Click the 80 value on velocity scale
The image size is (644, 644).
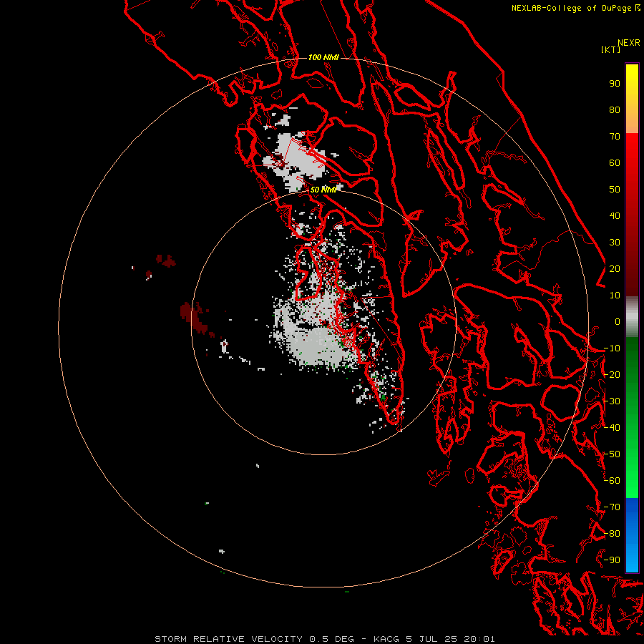click(615, 109)
